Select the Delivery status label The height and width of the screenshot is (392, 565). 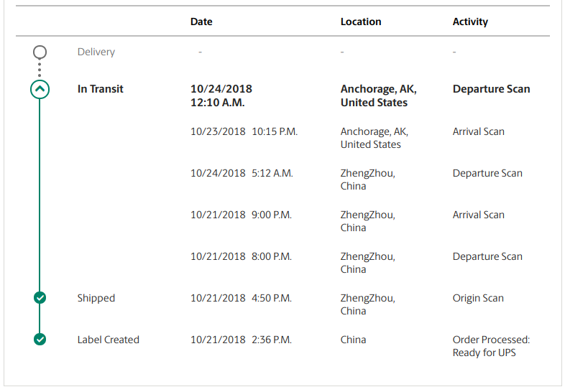(96, 52)
